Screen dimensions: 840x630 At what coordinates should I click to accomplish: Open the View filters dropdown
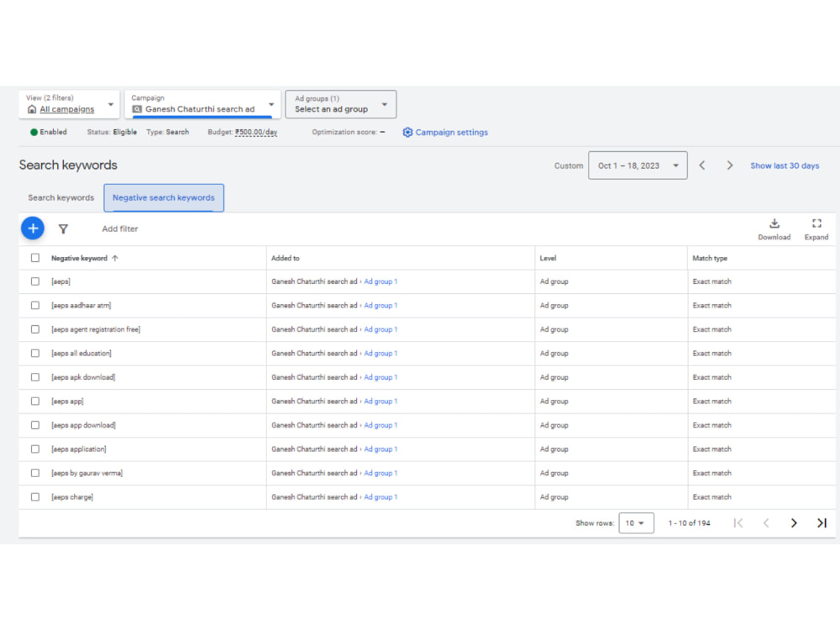[69, 104]
